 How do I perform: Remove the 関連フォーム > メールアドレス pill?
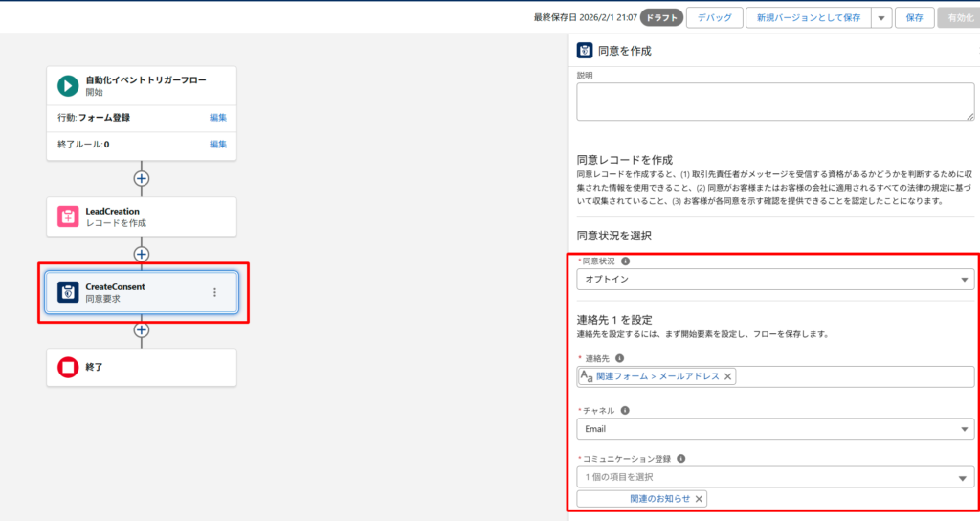pos(727,376)
